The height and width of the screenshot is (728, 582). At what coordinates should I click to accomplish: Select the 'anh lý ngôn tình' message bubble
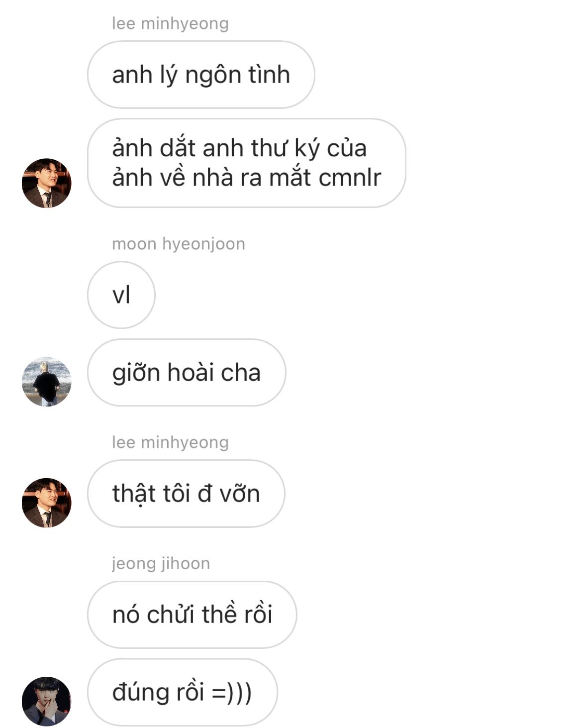click(x=201, y=75)
